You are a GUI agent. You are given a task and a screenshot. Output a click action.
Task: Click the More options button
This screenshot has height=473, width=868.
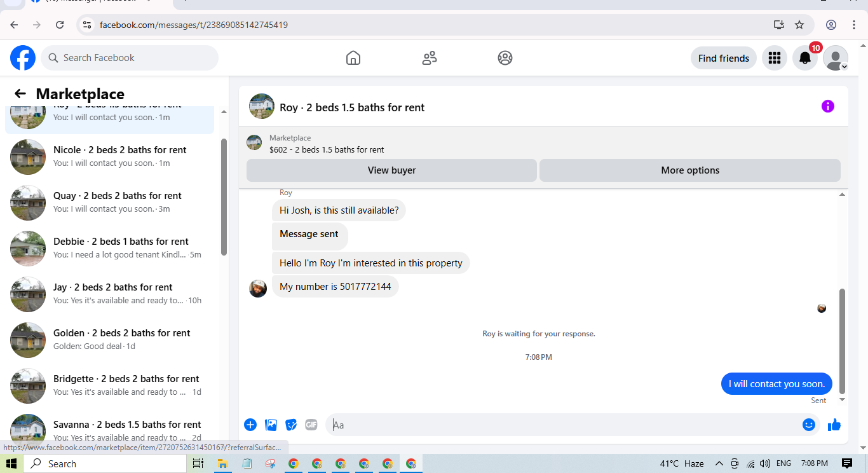690,170
